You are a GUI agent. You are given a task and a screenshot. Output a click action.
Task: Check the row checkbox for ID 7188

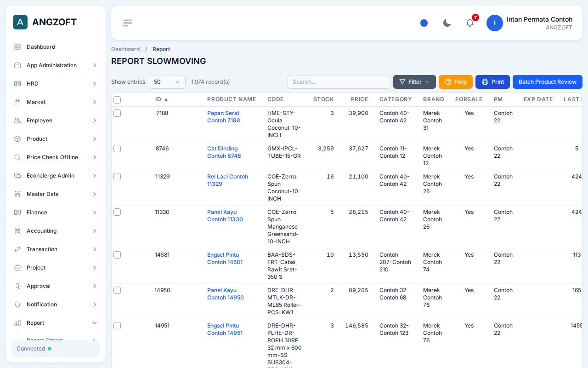(x=117, y=113)
